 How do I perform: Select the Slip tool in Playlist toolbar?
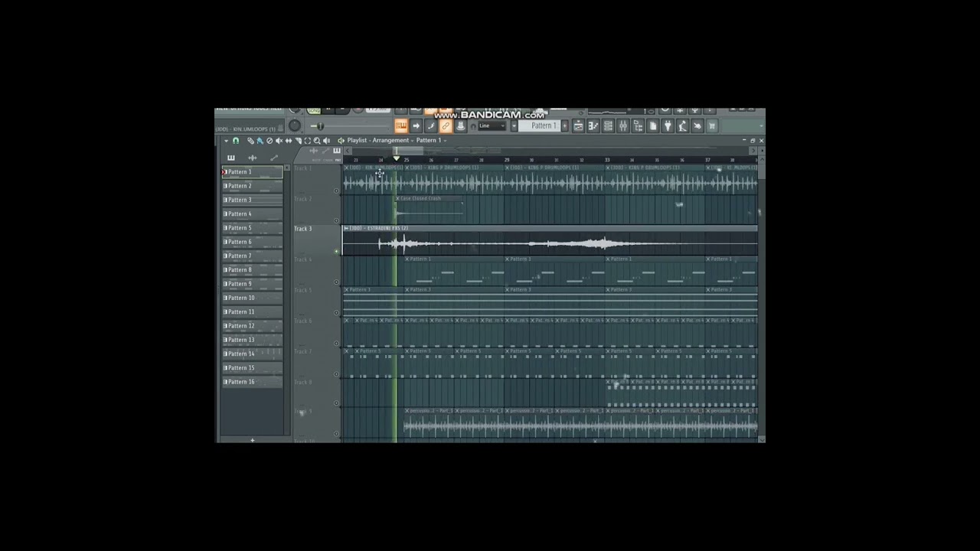(x=289, y=141)
